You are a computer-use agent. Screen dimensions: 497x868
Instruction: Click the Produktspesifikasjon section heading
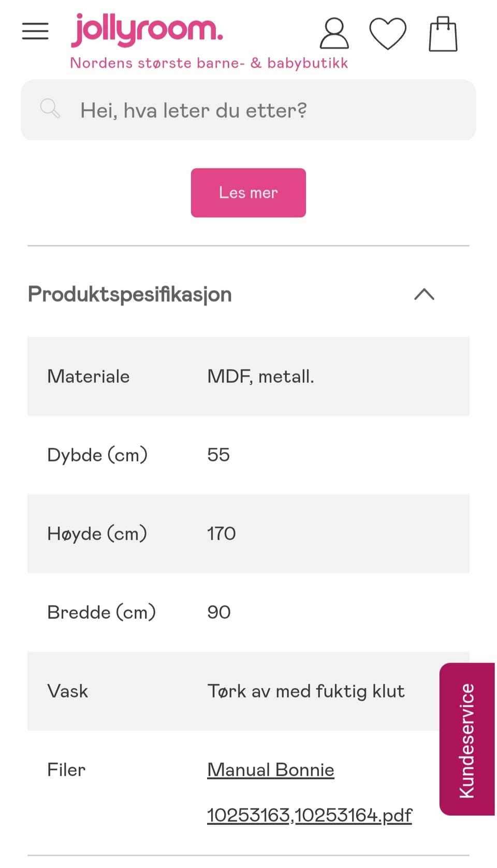click(130, 294)
